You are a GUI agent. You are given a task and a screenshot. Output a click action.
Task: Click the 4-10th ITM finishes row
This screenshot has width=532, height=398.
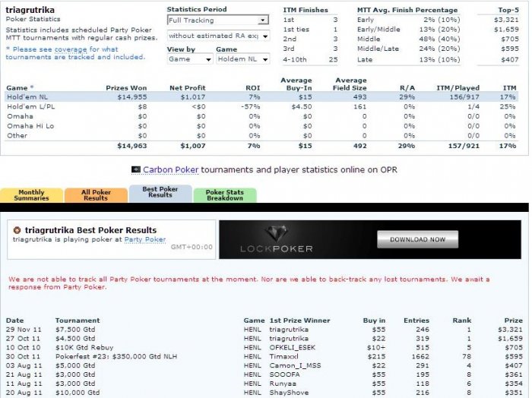pyautogui.click(x=310, y=59)
